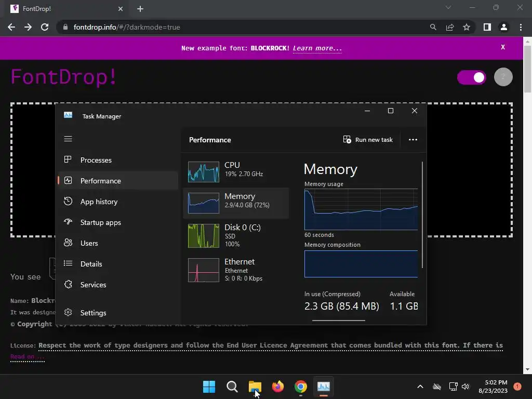The width and height of the screenshot is (532, 399).
Task: Open Windows taskbar Search
Action: [232, 387]
